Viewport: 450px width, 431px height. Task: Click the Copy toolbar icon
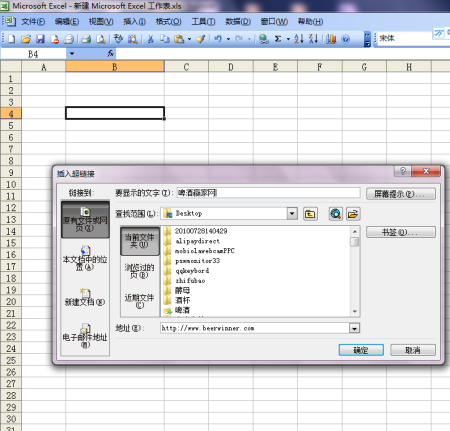[165, 39]
